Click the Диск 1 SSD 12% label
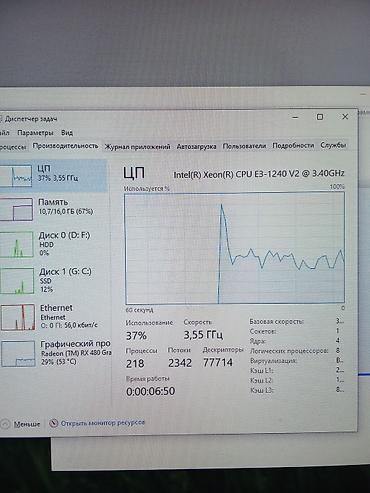This screenshot has height=493, width=370. pos(65,280)
